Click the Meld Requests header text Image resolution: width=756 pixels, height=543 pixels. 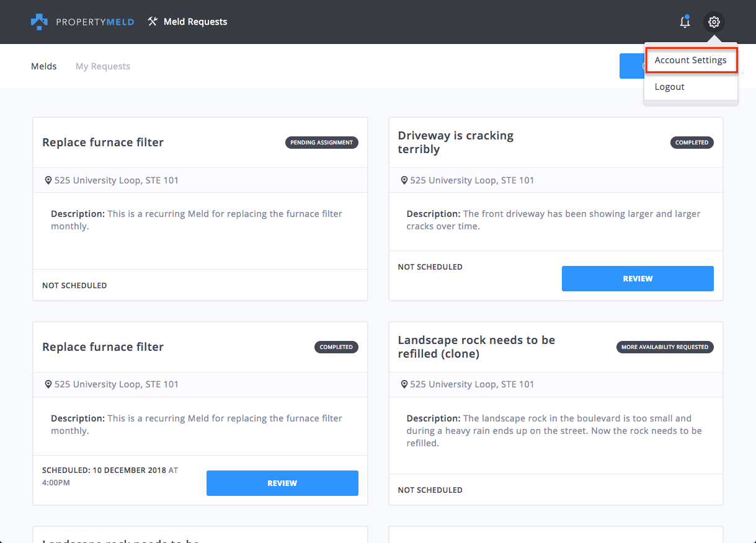coord(195,22)
